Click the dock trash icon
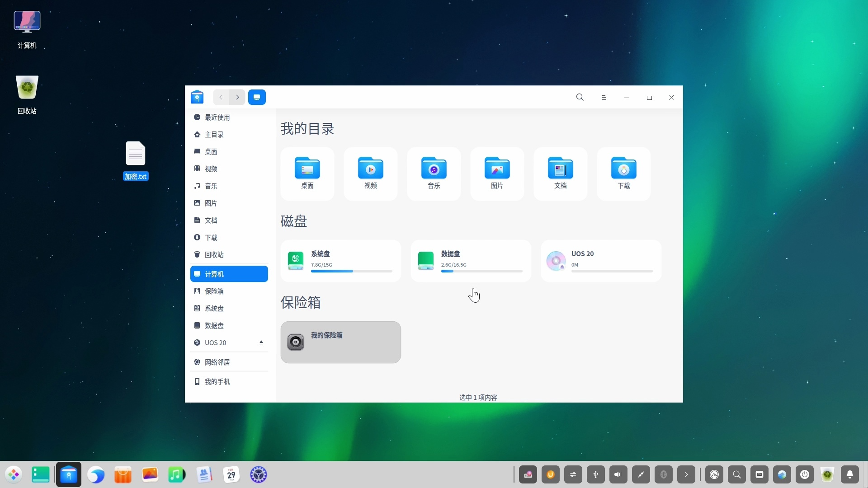 click(x=827, y=475)
